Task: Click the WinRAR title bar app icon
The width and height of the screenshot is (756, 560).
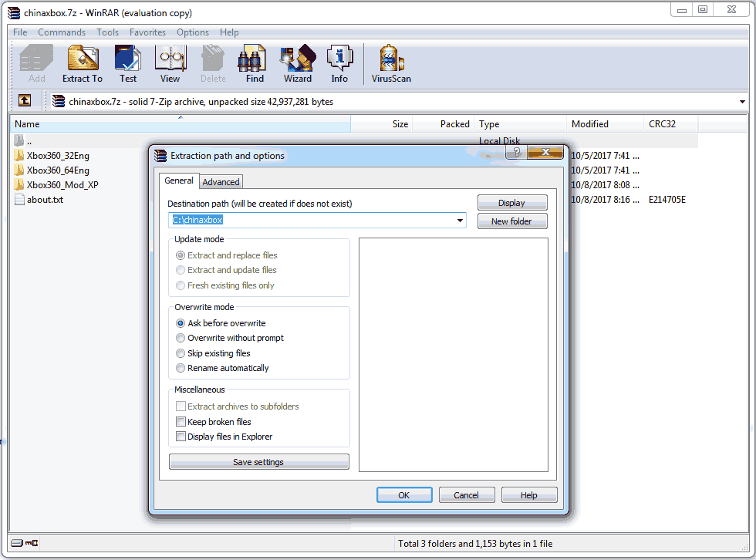Action: [x=14, y=12]
